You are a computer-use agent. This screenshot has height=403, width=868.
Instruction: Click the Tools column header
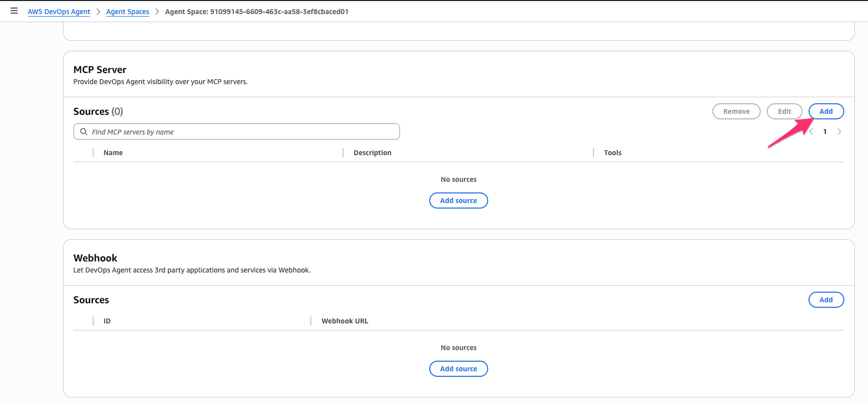pyautogui.click(x=613, y=153)
